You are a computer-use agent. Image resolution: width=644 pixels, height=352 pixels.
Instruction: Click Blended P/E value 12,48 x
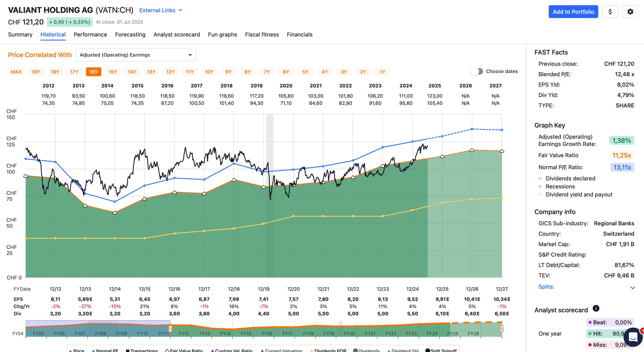pyautogui.click(x=624, y=74)
